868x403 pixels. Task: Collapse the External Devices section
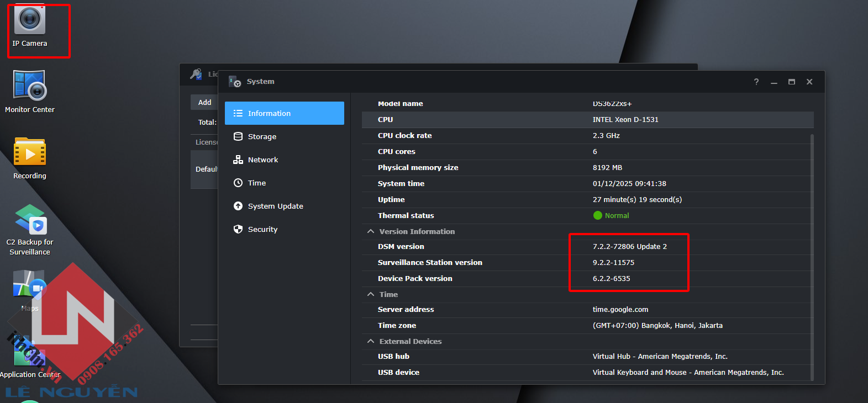(x=371, y=341)
